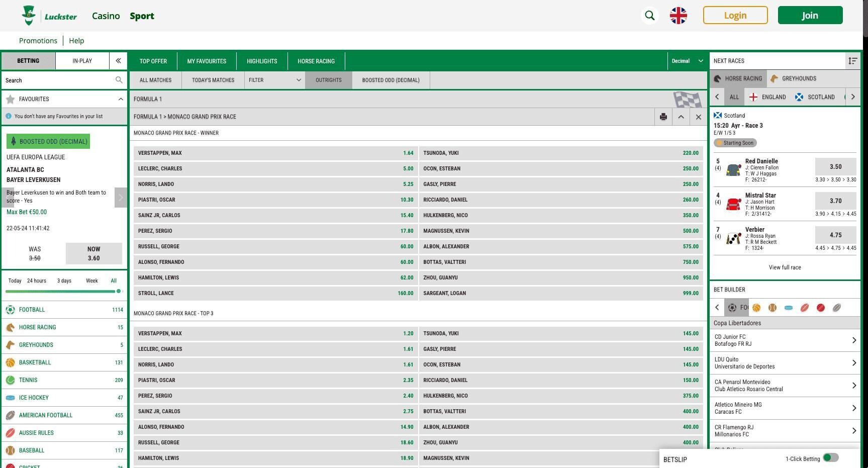Screen dimensions: 868x468
Task: Click the sidebar Search input field
Action: click(58, 80)
